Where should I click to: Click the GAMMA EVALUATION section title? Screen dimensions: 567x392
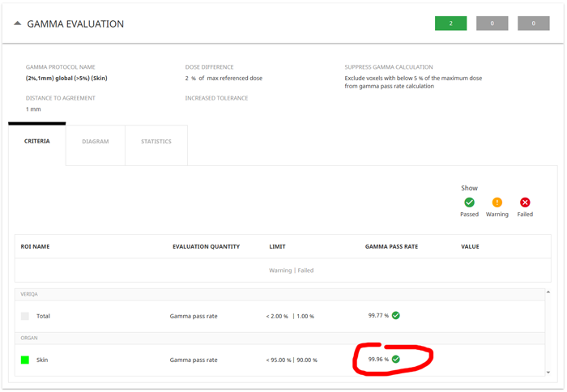click(x=75, y=23)
